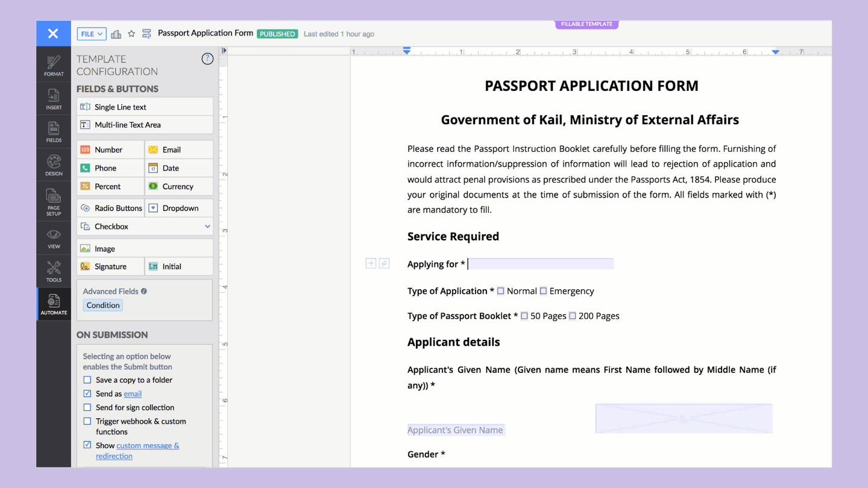
Task: Open the Format panel in sidebar
Action: point(54,66)
